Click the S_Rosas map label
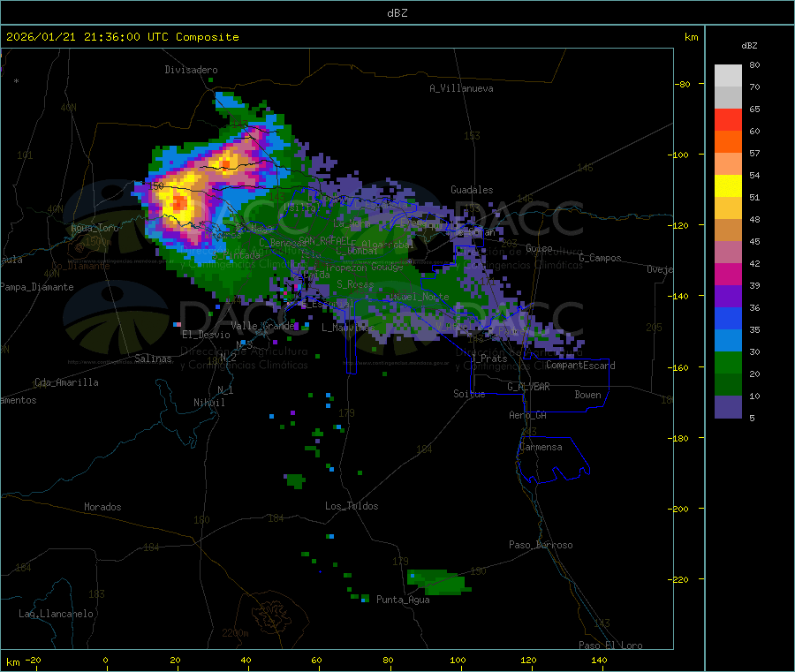The image size is (795, 672). click(355, 285)
